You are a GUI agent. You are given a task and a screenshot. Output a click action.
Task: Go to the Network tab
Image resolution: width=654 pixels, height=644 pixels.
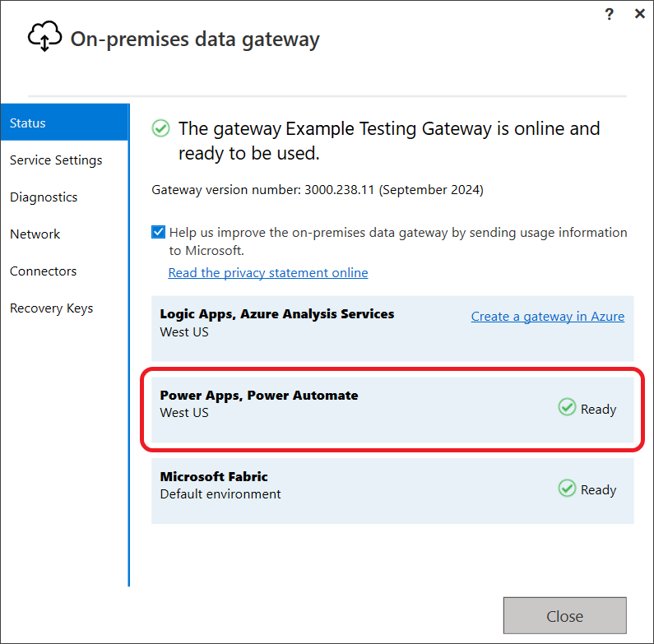coord(35,234)
